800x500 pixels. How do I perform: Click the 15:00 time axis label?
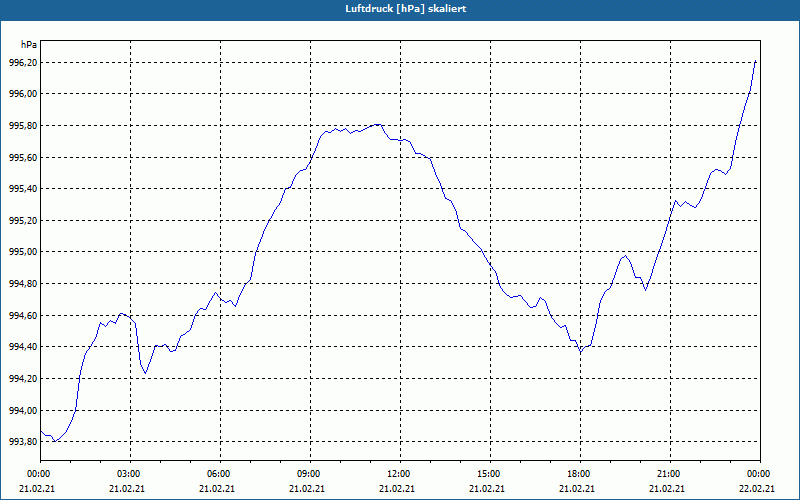pos(490,474)
